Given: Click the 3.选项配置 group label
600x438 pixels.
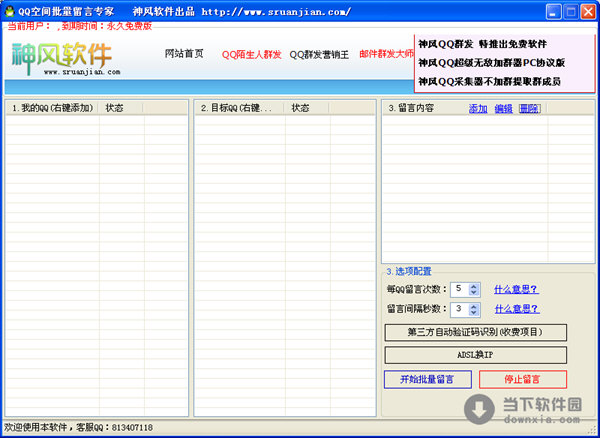Looking at the screenshot, I should pyautogui.click(x=409, y=272).
